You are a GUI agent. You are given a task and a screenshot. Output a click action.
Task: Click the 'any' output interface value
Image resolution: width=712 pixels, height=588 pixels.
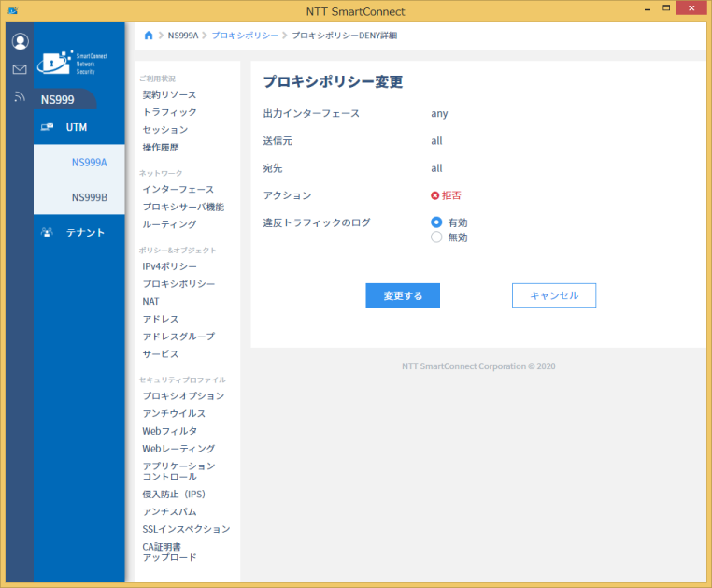(x=439, y=114)
